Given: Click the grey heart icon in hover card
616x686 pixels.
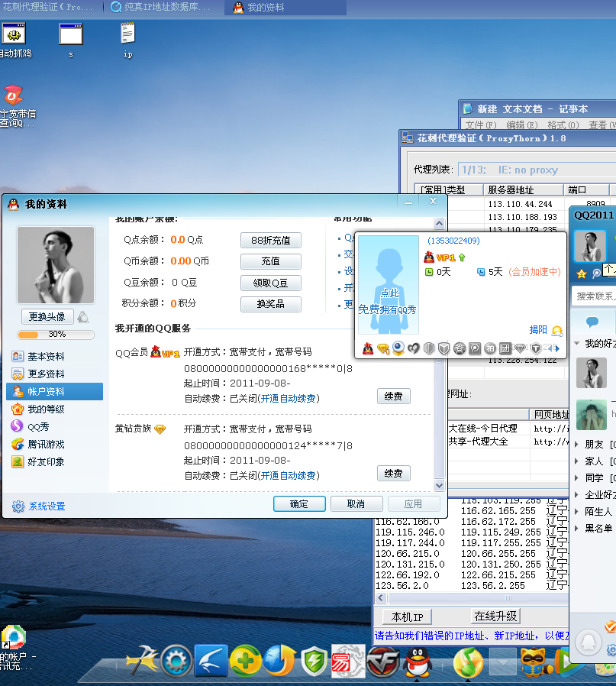Looking at the screenshot, I should pos(414,348).
